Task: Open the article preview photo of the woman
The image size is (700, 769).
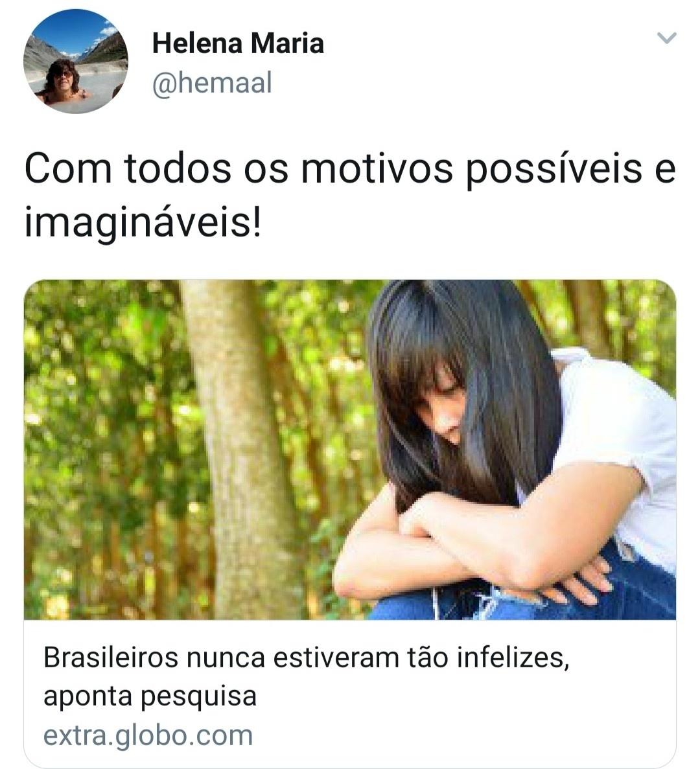Action: (350, 449)
